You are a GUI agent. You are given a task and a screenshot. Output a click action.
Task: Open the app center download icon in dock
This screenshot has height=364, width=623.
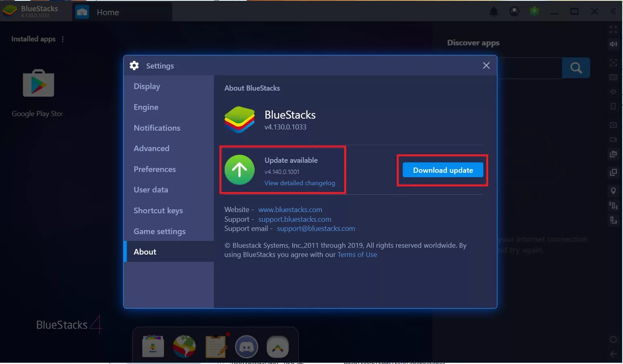point(153,346)
